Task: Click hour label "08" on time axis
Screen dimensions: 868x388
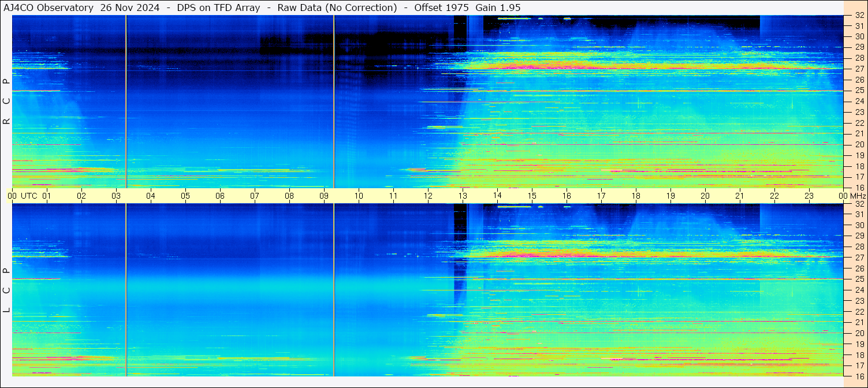Action: [289, 196]
